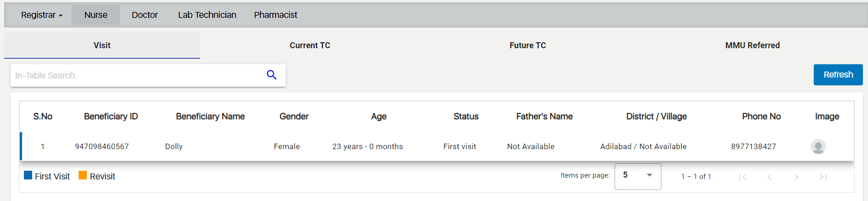The height and width of the screenshot is (201, 868).
Task: Select the Nurse role tab
Action: (96, 15)
